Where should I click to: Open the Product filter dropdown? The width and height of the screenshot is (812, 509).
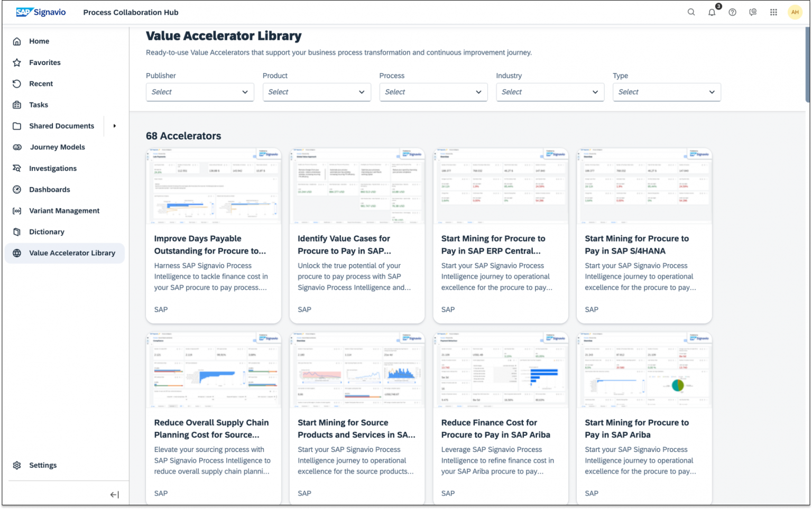tap(316, 92)
